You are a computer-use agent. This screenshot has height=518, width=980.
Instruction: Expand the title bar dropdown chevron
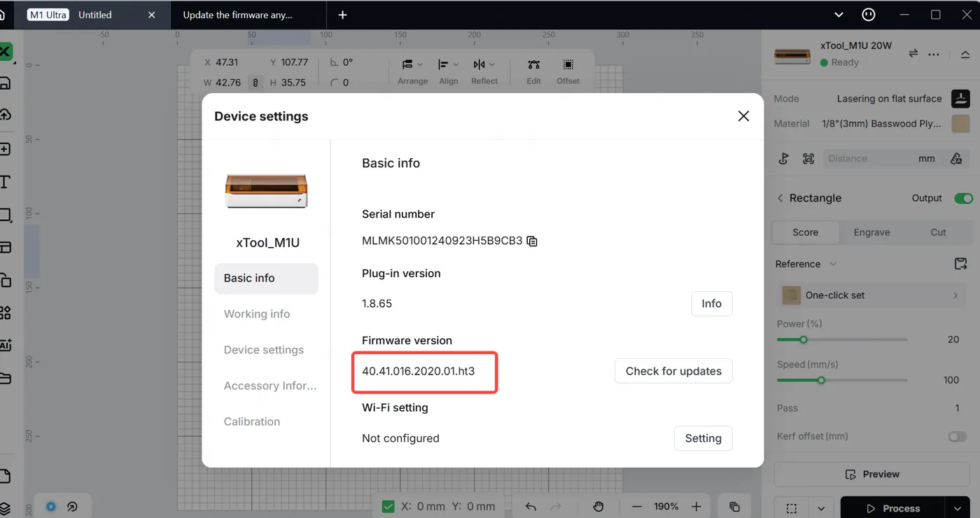click(839, 15)
